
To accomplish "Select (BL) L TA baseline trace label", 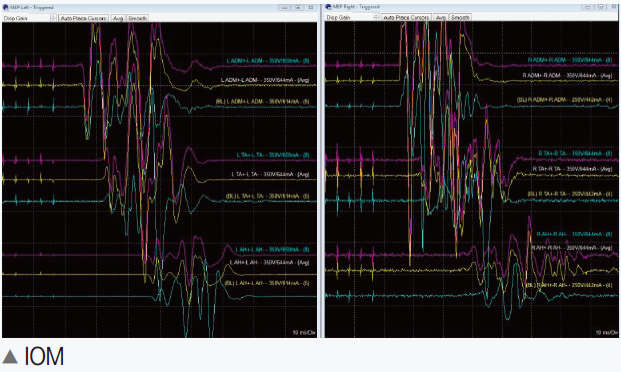I will [x=267, y=196].
